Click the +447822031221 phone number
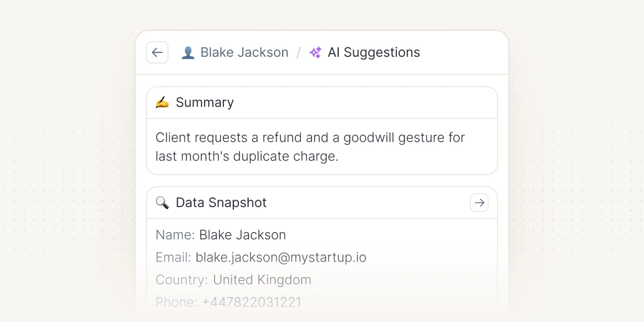 (x=252, y=302)
